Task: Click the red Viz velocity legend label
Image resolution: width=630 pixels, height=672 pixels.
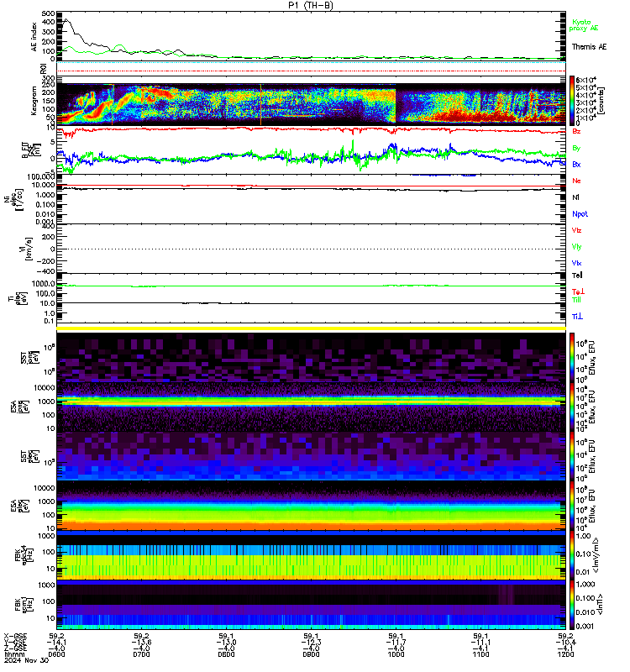Action: (576, 230)
